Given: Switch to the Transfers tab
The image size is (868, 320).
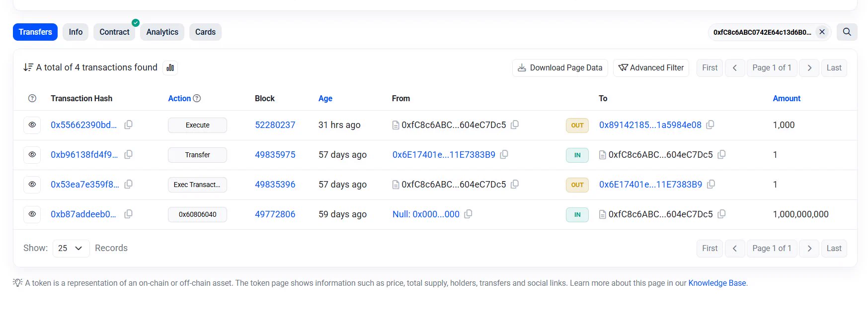Looking at the screenshot, I should coord(35,32).
